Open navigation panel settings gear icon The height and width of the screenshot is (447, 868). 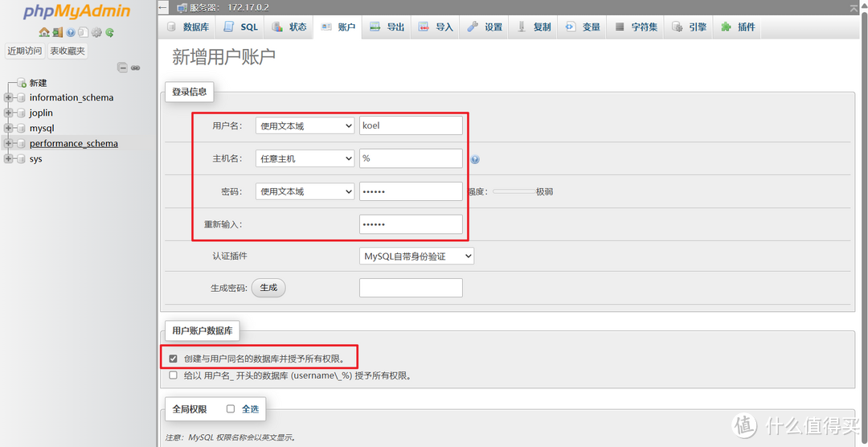96,32
